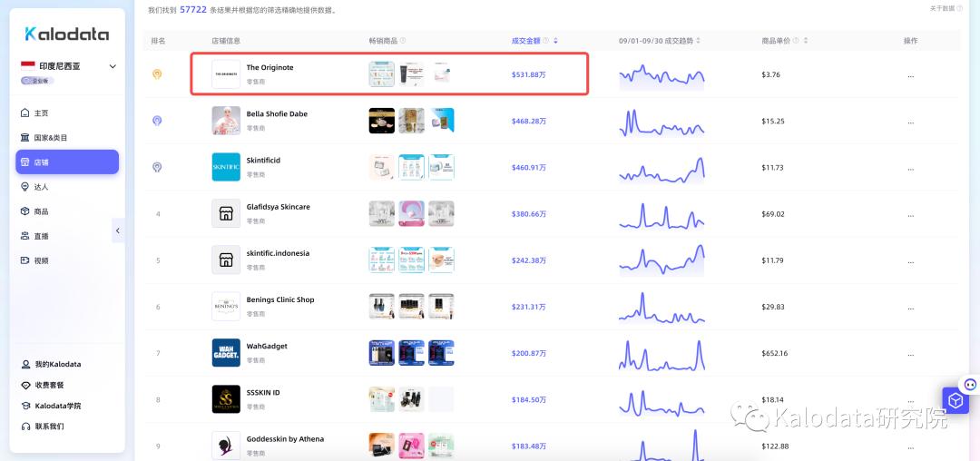Sort by 商品单价 column arrows
The width and height of the screenshot is (980, 461).
(x=806, y=41)
